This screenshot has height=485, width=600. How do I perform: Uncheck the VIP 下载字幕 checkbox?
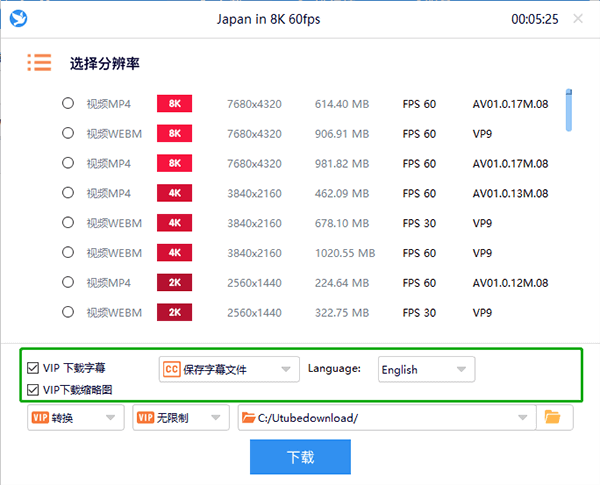(x=34, y=369)
